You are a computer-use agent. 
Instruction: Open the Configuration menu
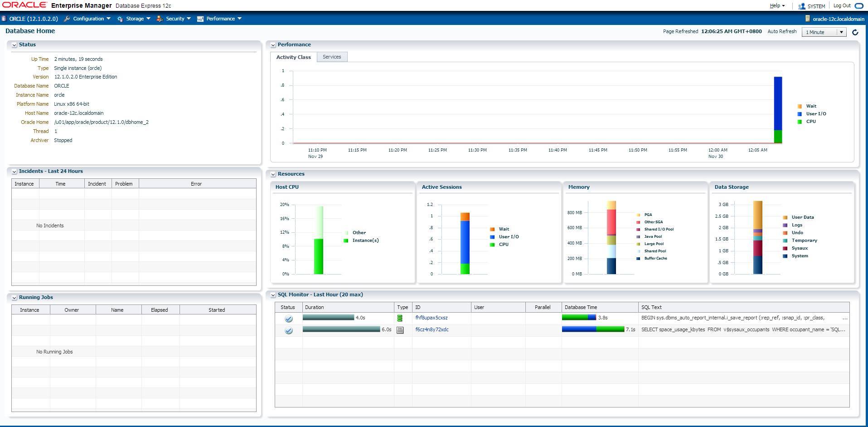(92, 19)
